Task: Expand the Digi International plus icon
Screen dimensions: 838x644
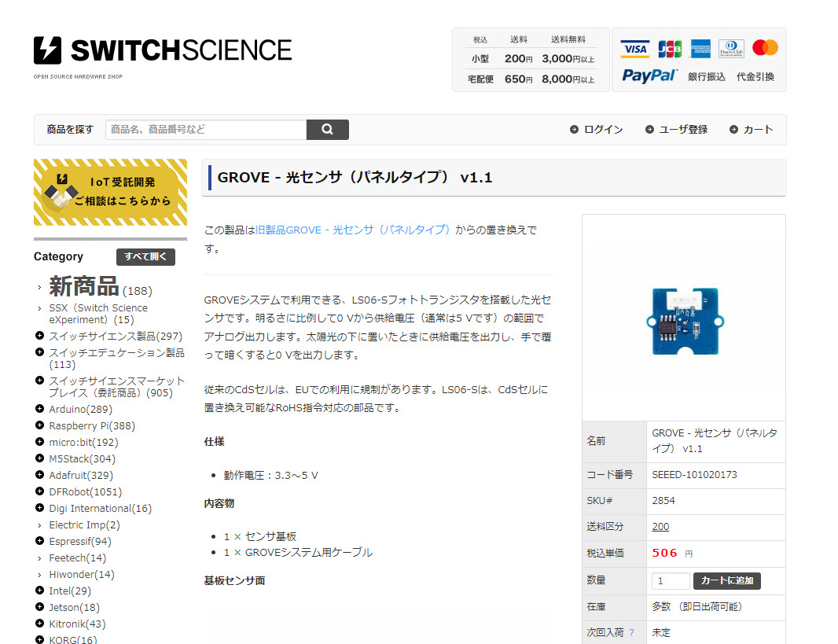Action: (39, 508)
